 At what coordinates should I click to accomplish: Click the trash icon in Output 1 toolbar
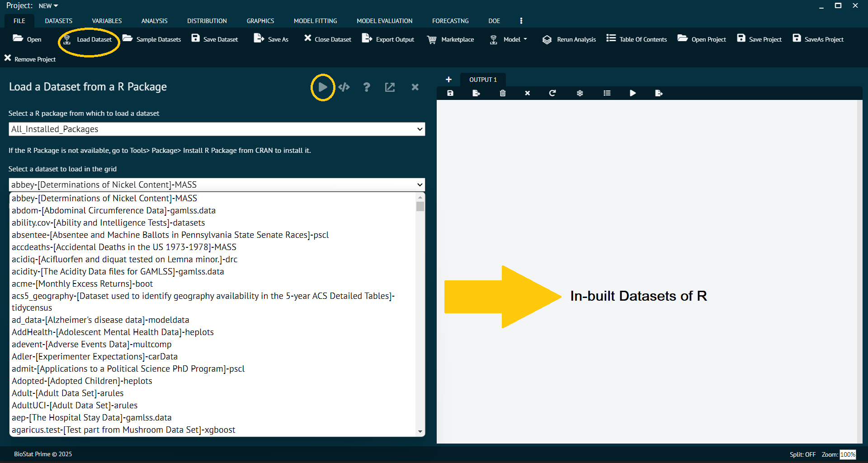pos(502,93)
